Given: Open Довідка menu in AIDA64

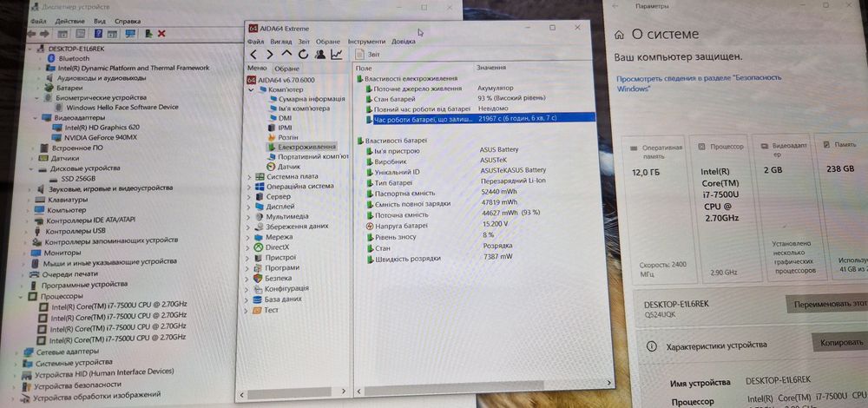Looking at the screenshot, I should [403, 42].
